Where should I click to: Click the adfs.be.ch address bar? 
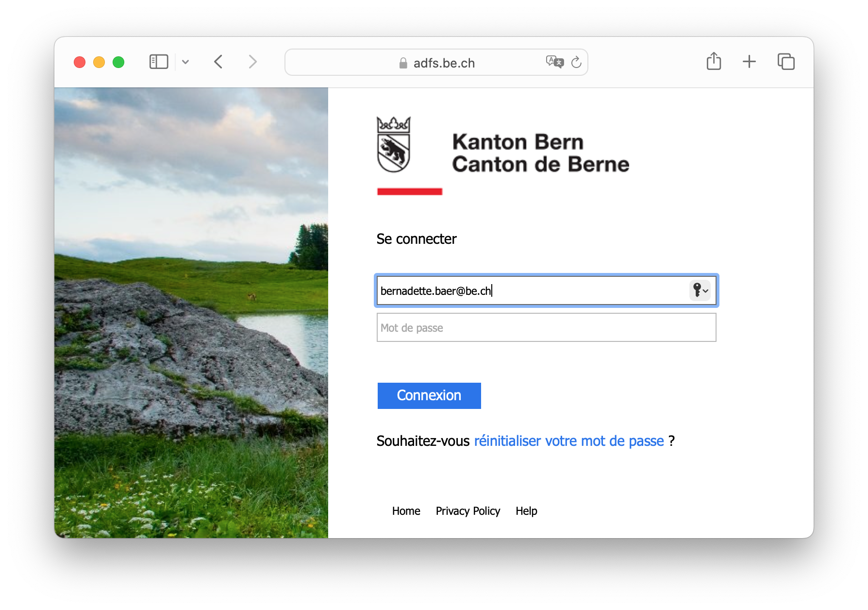[x=437, y=63]
